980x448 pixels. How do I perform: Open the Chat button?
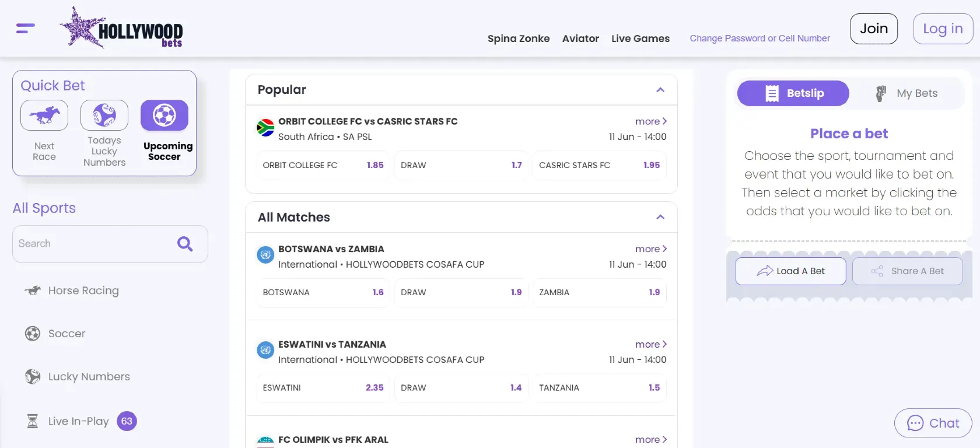point(933,423)
